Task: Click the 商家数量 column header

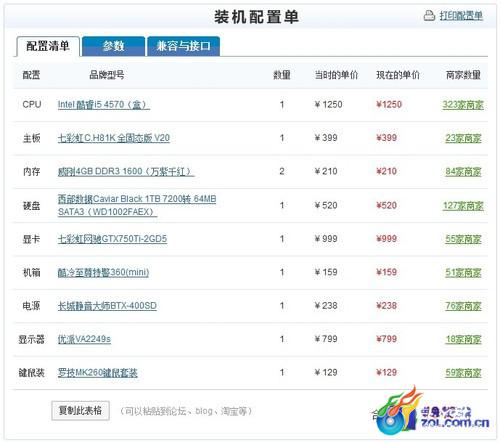Action: 463,75
